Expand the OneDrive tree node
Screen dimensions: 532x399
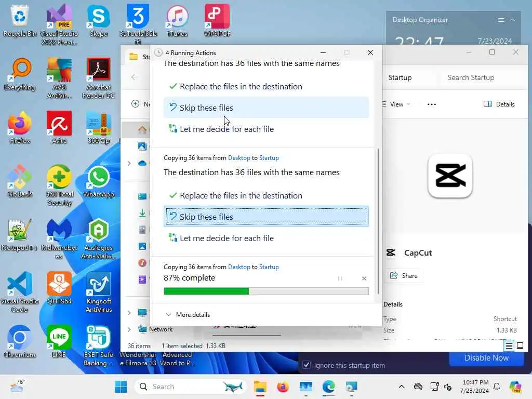pyautogui.click(x=129, y=163)
